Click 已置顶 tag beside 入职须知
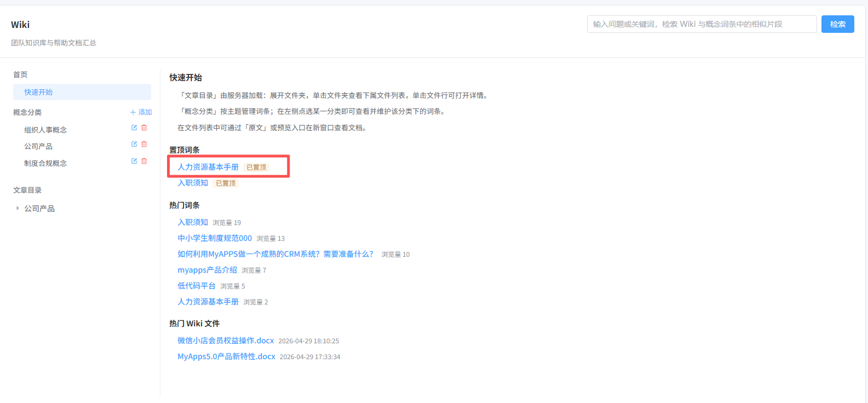Viewport: 868px width, 403px height. tap(226, 183)
